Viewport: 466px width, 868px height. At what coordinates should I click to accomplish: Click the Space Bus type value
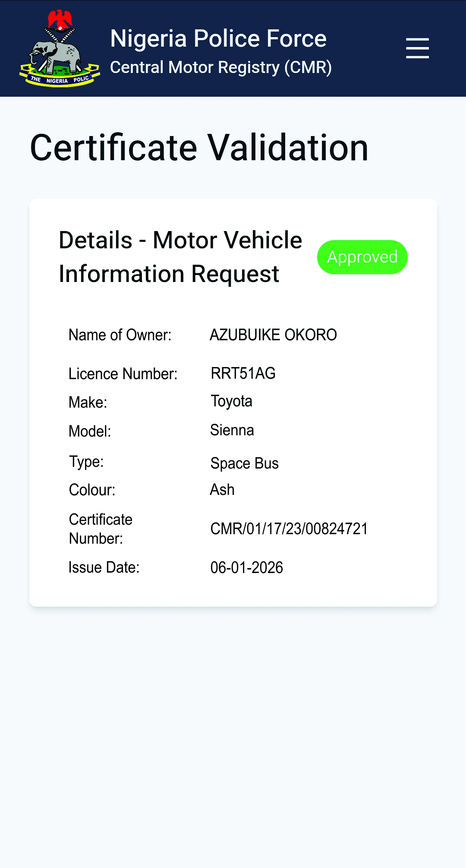pos(244,463)
